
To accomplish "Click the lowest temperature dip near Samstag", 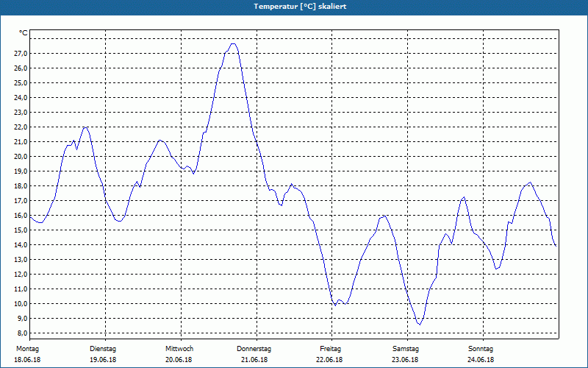I will pos(420,325).
